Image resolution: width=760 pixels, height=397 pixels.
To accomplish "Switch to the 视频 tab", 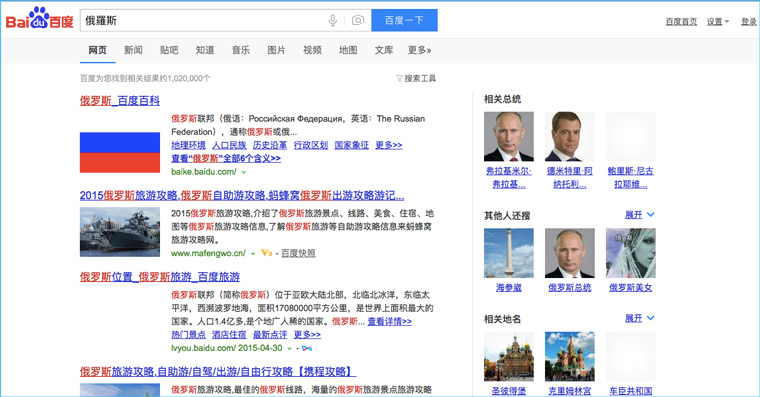I will (312, 50).
